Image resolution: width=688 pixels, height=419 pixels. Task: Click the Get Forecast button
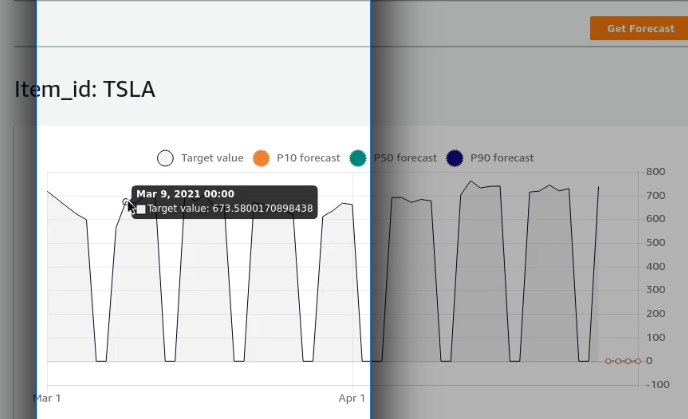pyautogui.click(x=639, y=28)
